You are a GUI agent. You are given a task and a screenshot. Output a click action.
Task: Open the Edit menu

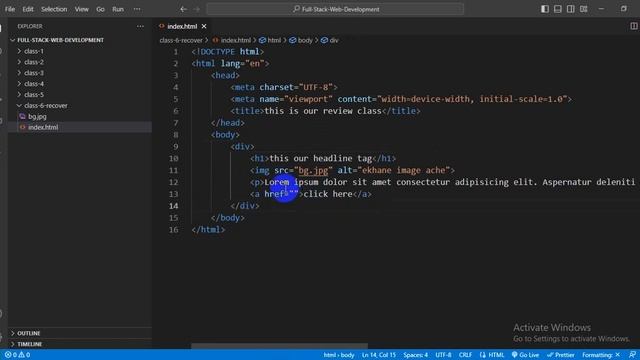coord(28,9)
